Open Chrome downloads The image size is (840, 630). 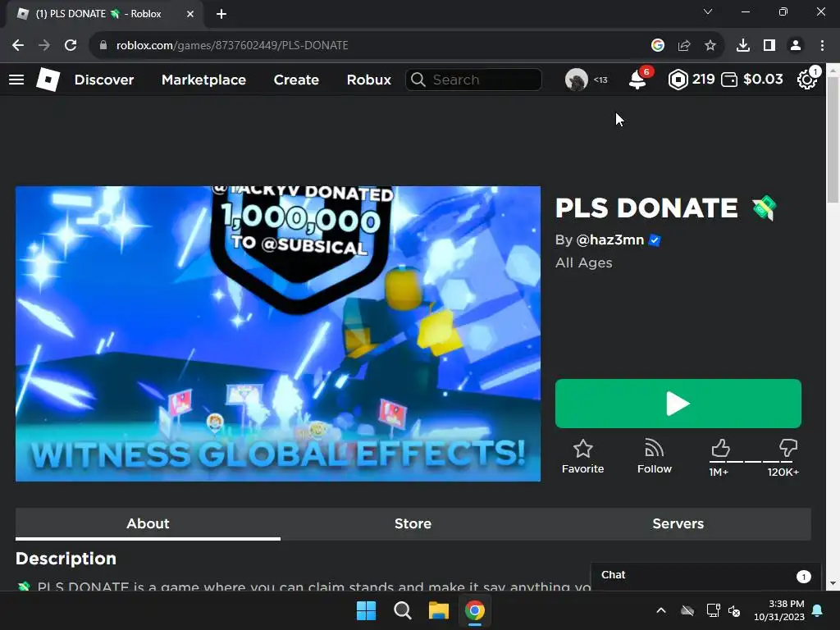[743, 45]
